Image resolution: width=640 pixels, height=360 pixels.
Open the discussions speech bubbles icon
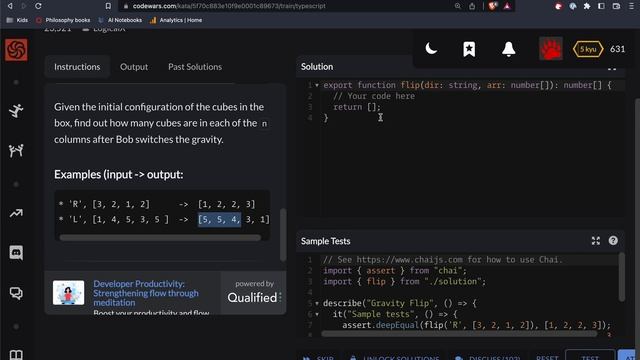(16, 293)
